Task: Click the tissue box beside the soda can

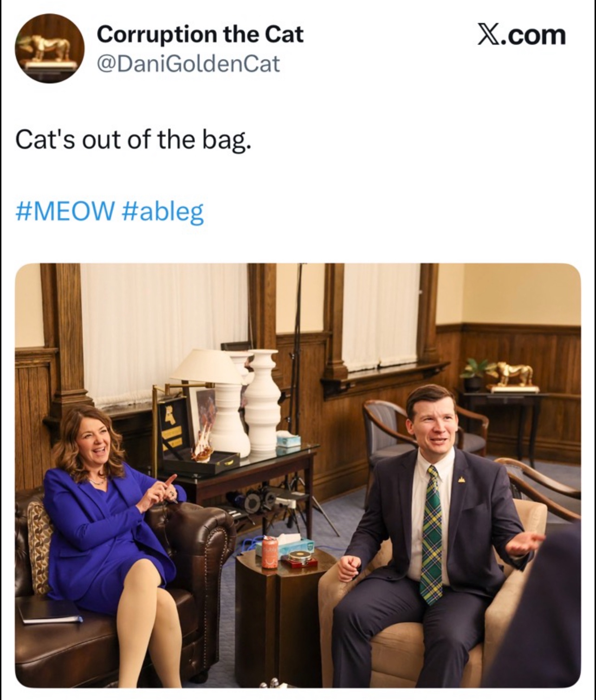Action: (294, 545)
